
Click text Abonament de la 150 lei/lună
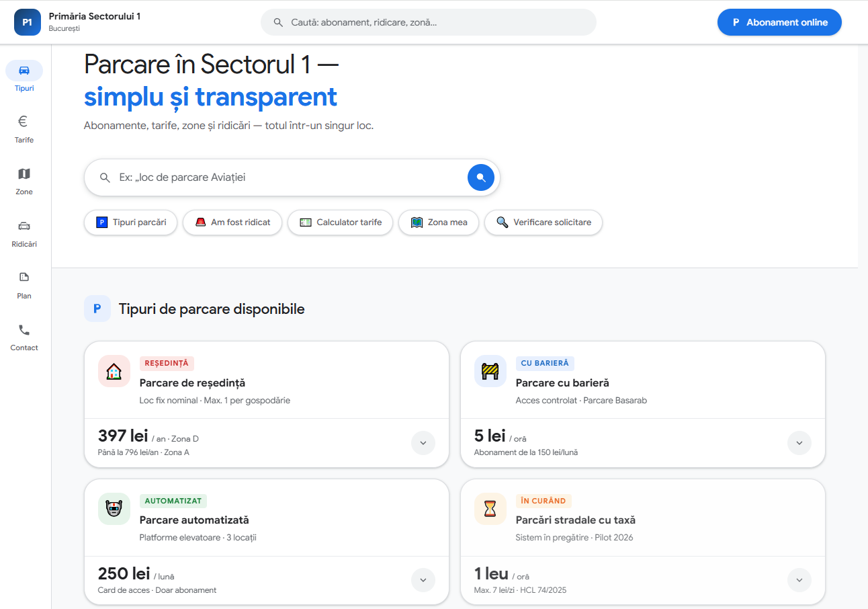pos(526,452)
